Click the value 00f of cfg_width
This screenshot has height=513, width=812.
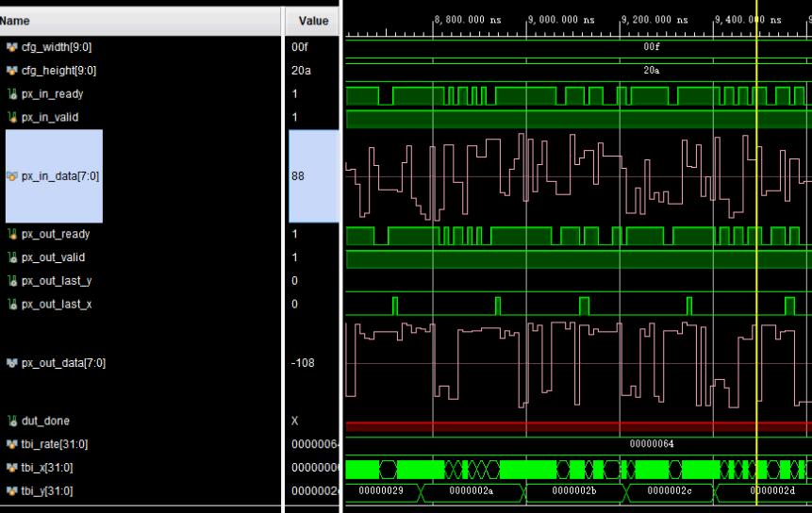tap(299, 47)
